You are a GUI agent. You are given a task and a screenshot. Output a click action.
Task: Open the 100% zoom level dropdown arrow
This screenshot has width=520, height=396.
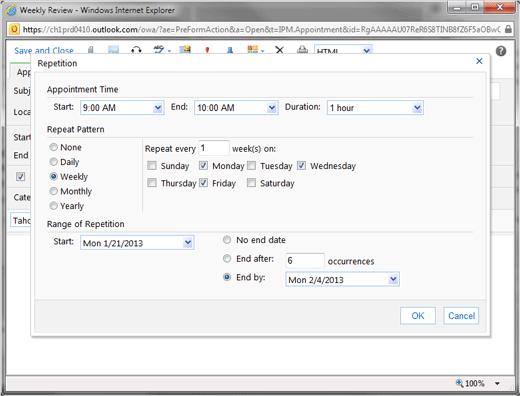(x=497, y=383)
